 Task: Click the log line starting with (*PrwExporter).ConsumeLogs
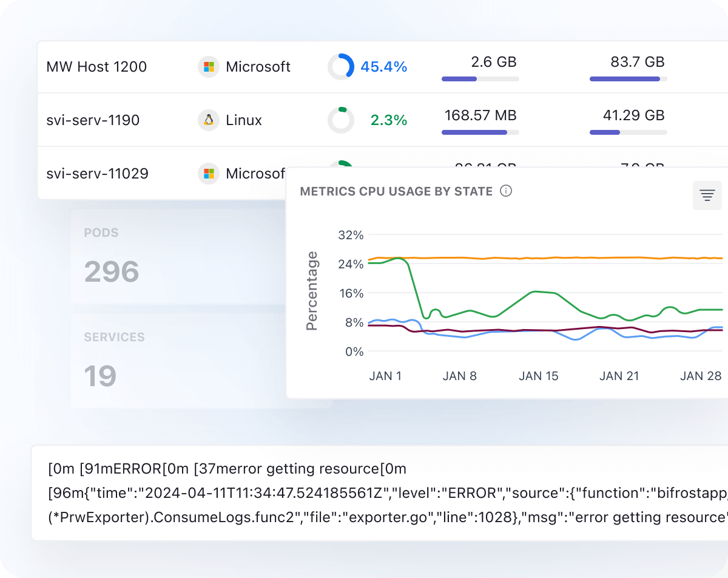point(388,517)
